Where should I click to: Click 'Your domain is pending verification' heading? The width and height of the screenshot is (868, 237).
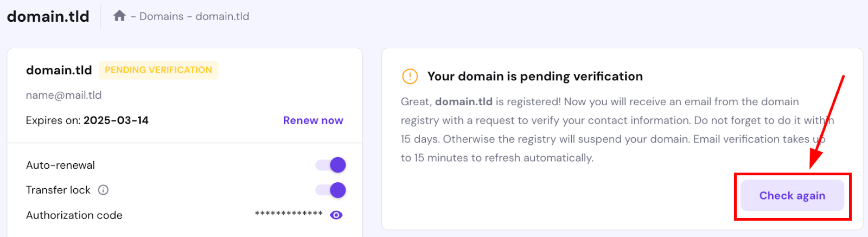pos(535,76)
